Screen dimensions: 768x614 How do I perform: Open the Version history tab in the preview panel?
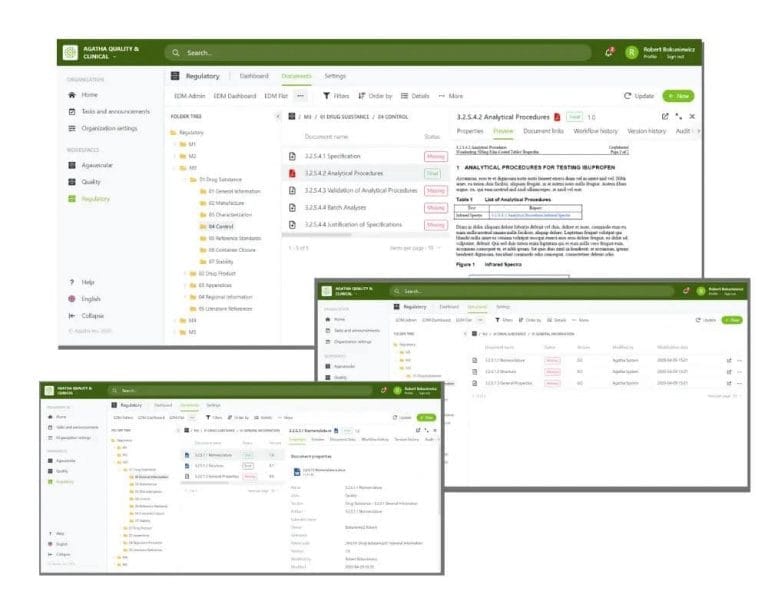pos(647,131)
